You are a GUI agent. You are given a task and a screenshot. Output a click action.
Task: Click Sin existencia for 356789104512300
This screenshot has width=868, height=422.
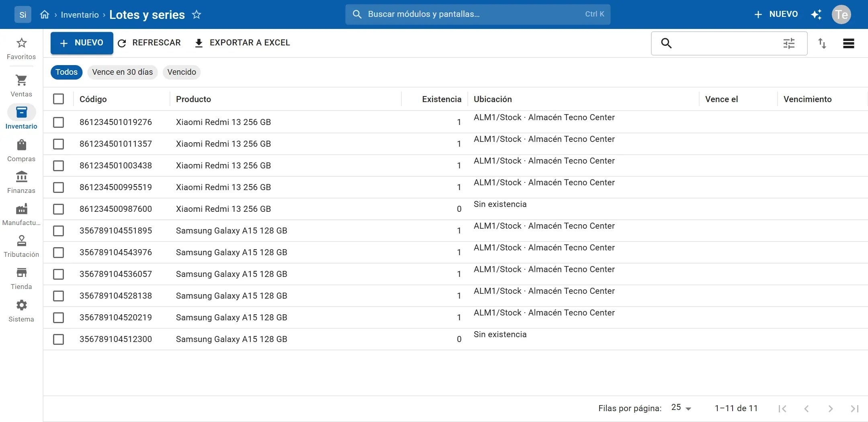[x=500, y=334]
